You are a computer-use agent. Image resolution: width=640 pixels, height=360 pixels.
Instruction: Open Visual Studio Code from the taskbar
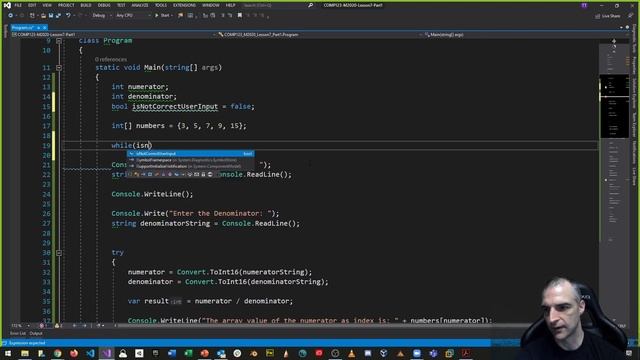coord(90,353)
